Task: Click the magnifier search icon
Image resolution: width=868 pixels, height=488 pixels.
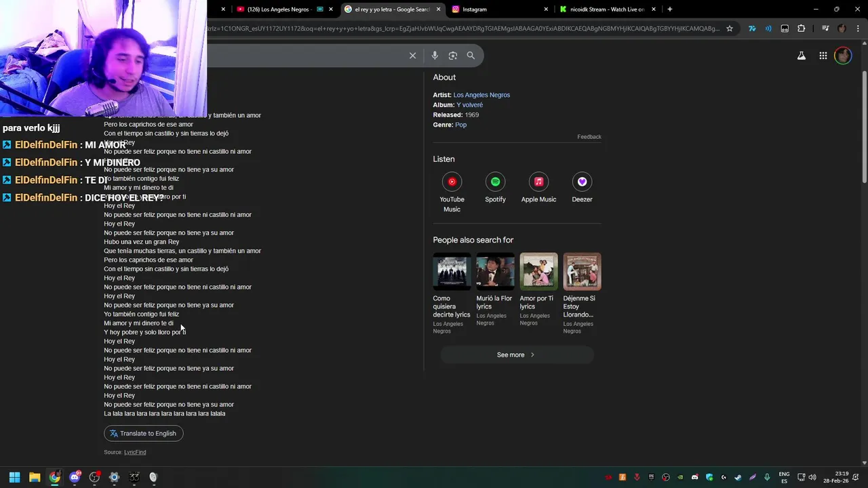Action: pos(471,56)
